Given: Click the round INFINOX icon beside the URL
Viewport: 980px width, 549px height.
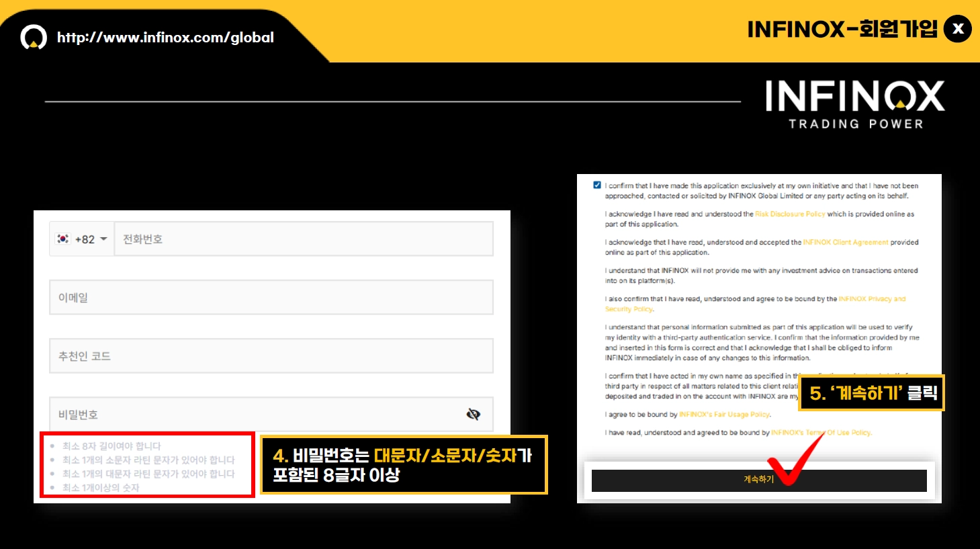Looking at the screenshot, I should [34, 37].
